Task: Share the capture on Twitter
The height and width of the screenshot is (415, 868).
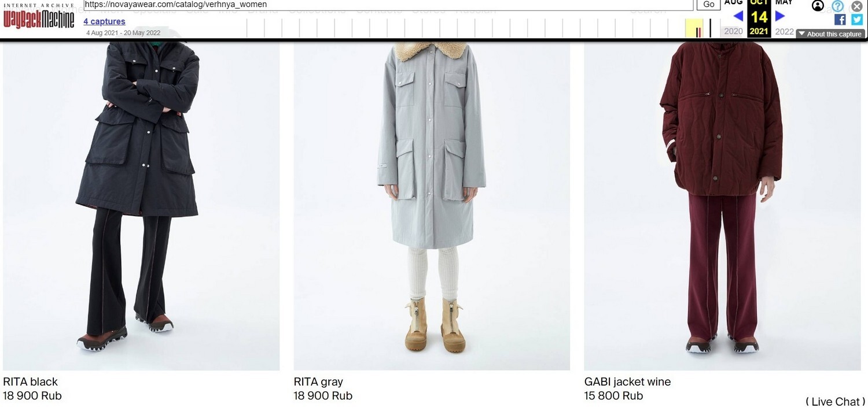Action: [857, 20]
